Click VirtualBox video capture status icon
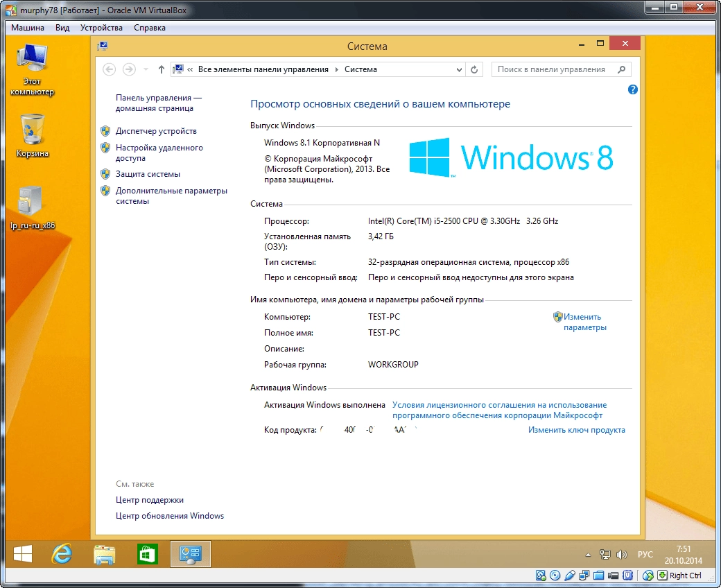 [x=613, y=575]
